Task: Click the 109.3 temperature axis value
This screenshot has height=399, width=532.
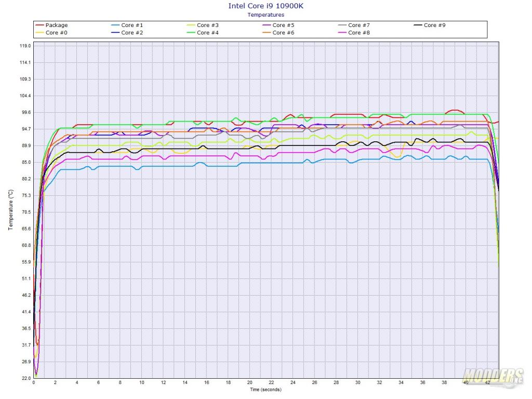Action: coord(25,79)
